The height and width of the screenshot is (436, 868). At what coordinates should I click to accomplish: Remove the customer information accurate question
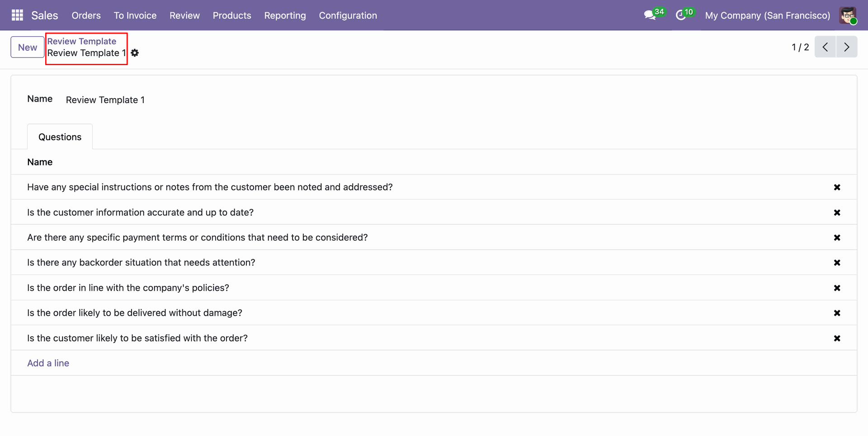click(x=837, y=213)
